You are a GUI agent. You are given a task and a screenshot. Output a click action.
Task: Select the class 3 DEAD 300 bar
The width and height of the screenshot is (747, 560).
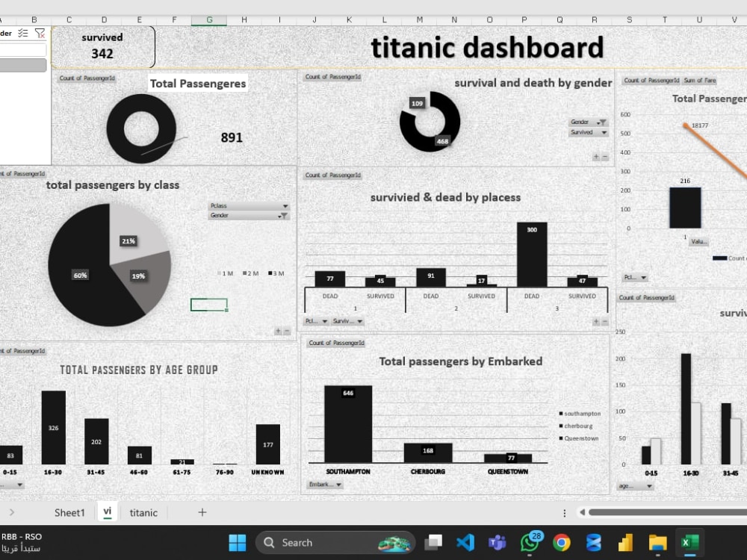532,255
